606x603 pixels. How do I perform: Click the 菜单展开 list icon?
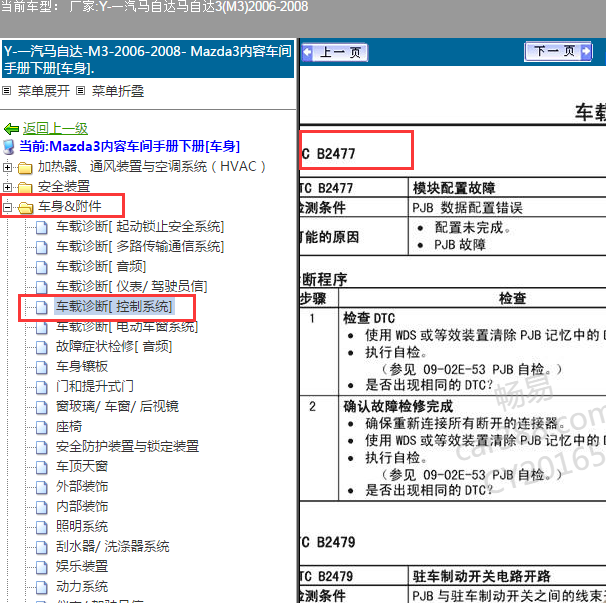(7, 91)
